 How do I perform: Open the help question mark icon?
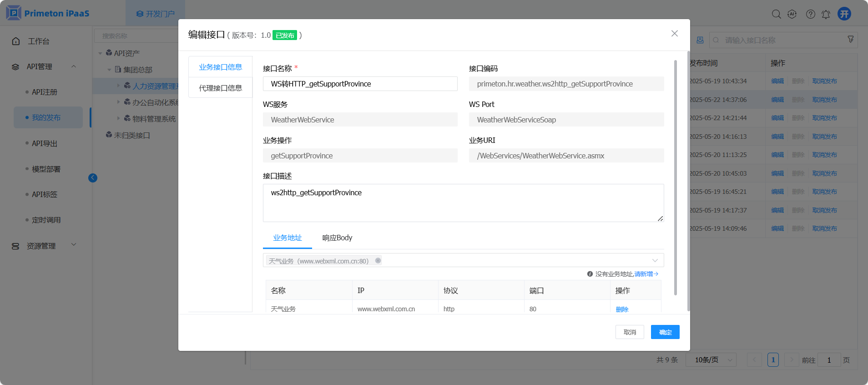(x=810, y=14)
